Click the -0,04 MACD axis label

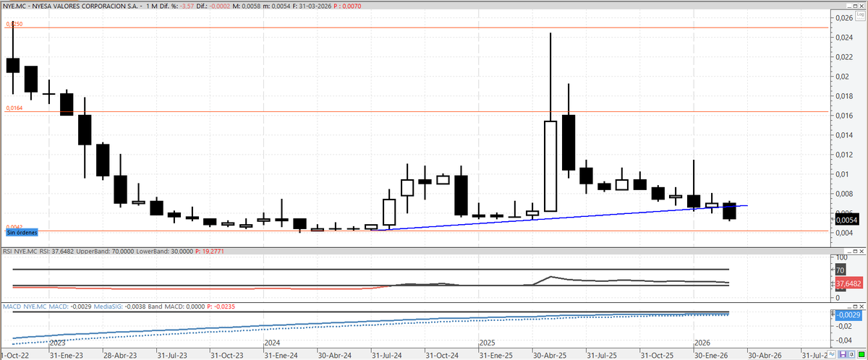[844, 340]
